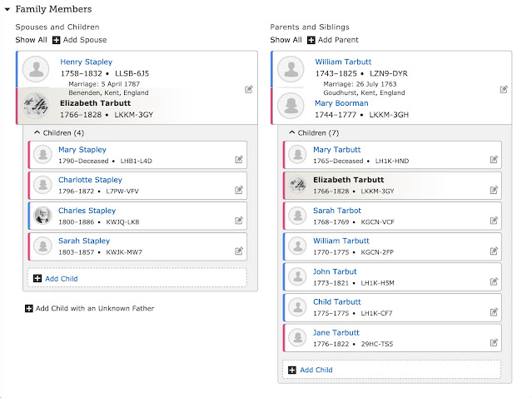
Task: Click edit icon for Henry Stapley couple
Action: (248, 89)
